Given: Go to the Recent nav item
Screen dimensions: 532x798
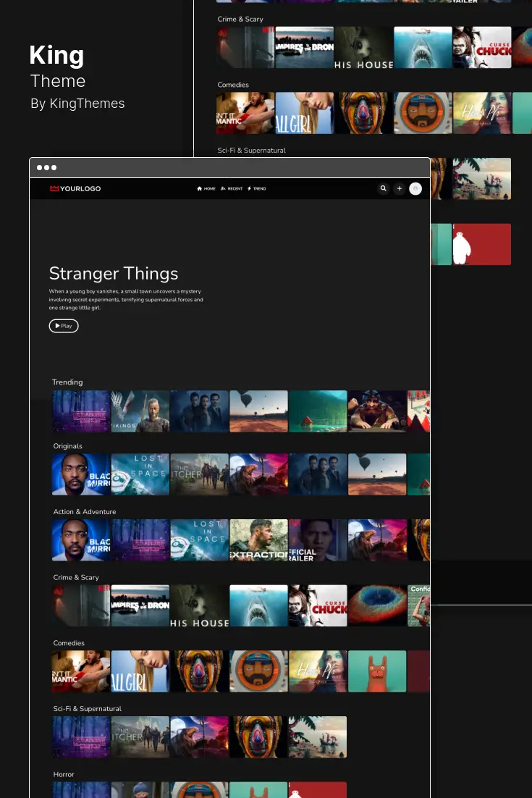Looking at the screenshot, I should pyautogui.click(x=232, y=189).
